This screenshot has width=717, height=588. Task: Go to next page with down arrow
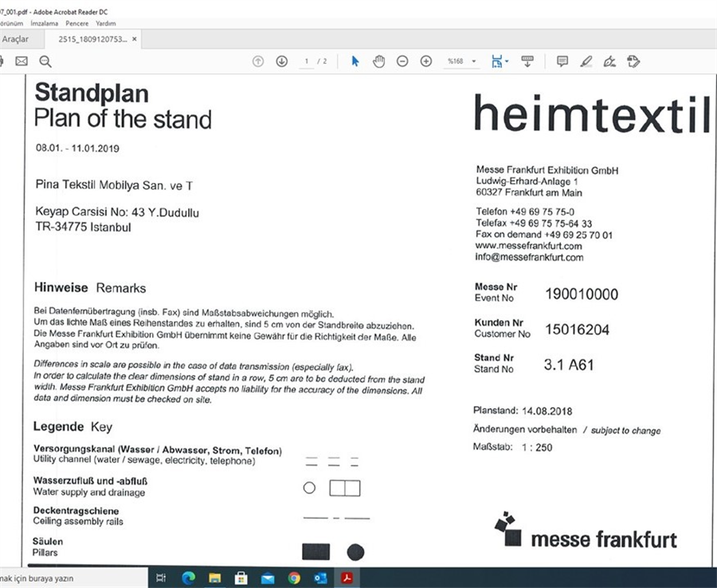(x=282, y=61)
